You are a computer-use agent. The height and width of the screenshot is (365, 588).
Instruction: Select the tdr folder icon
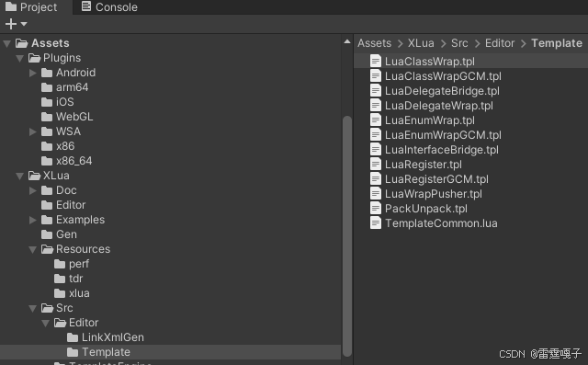click(x=60, y=279)
